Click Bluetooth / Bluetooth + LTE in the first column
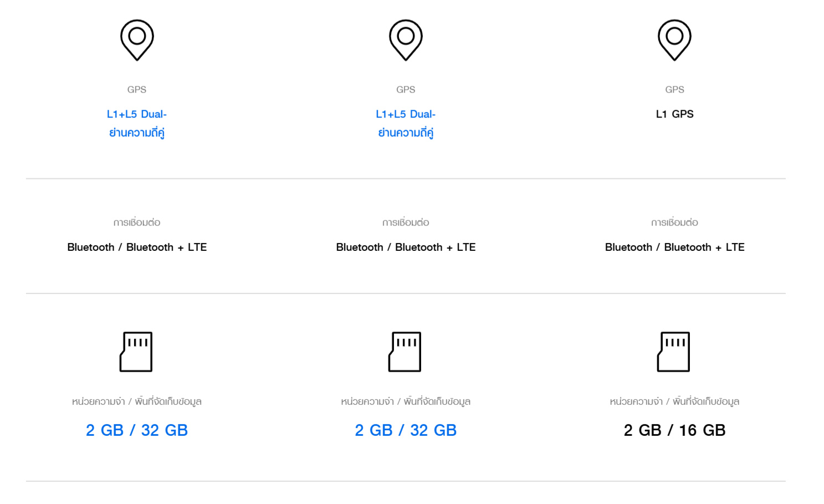Viewport: 824px width, 504px height. (137, 247)
